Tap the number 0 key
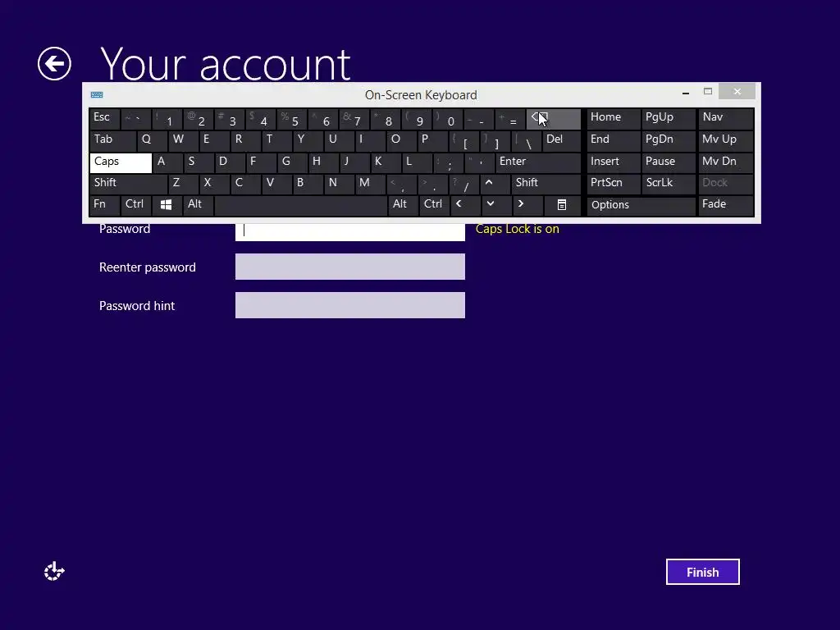 click(448, 119)
